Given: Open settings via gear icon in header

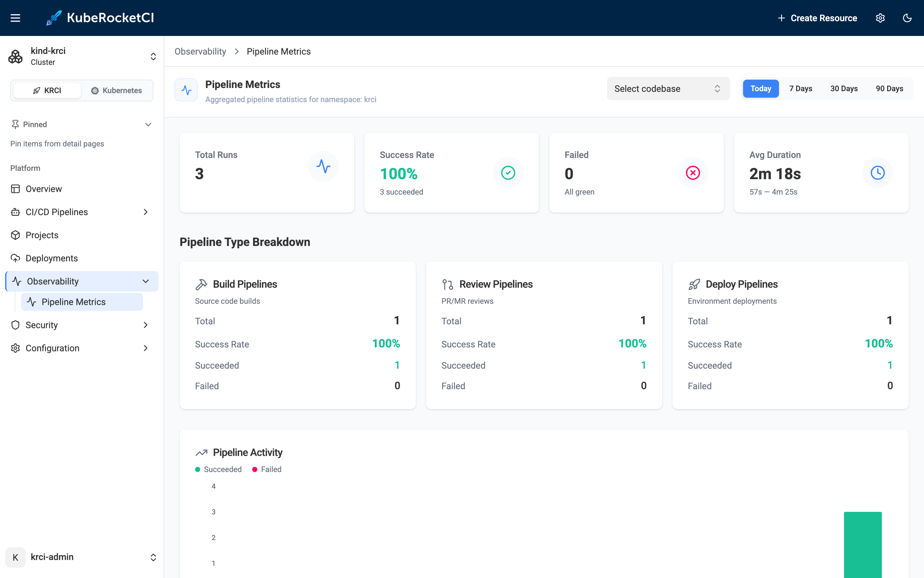Looking at the screenshot, I should coord(880,18).
